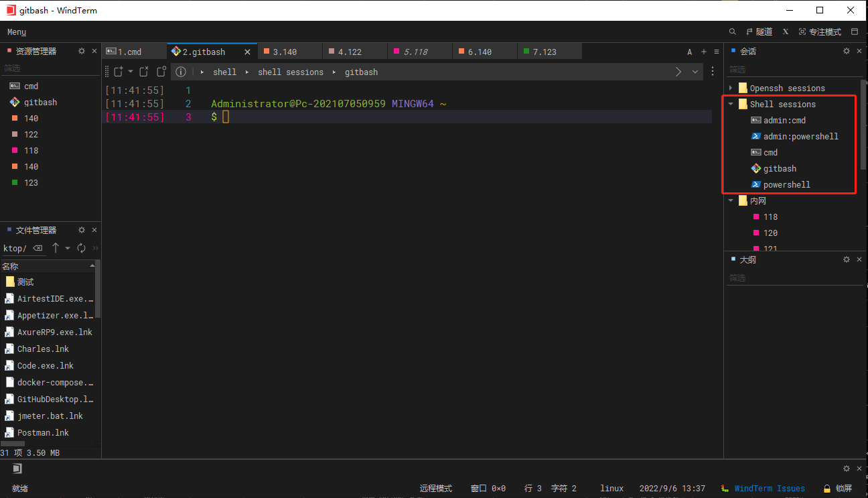Collapse the 内网 folder
The height and width of the screenshot is (498, 868).
coord(731,200)
